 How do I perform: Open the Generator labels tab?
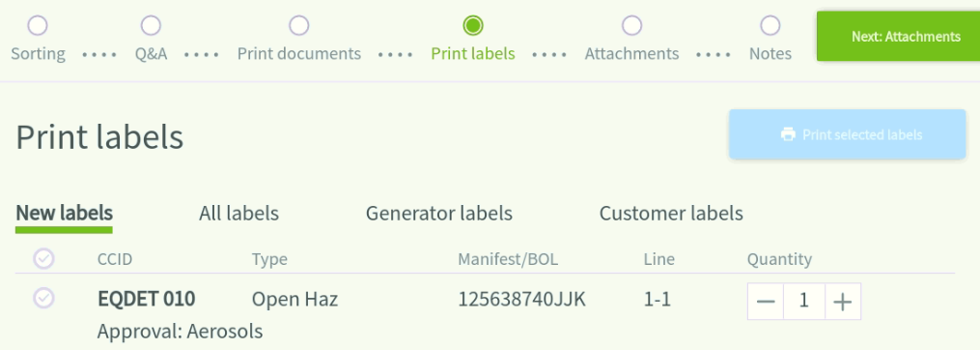point(438,214)
